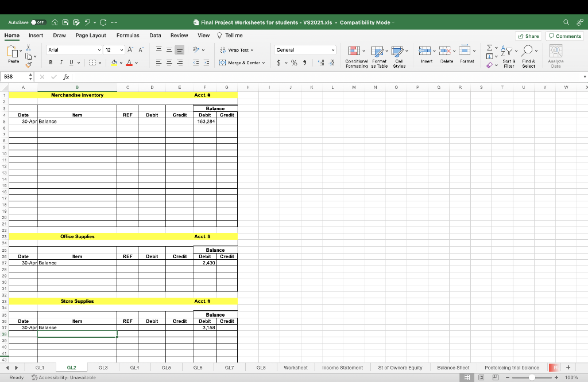Expand the Merge & Center dropdown arrow
The width and height of the screenshot is (588, 382).
coord(264,63)
